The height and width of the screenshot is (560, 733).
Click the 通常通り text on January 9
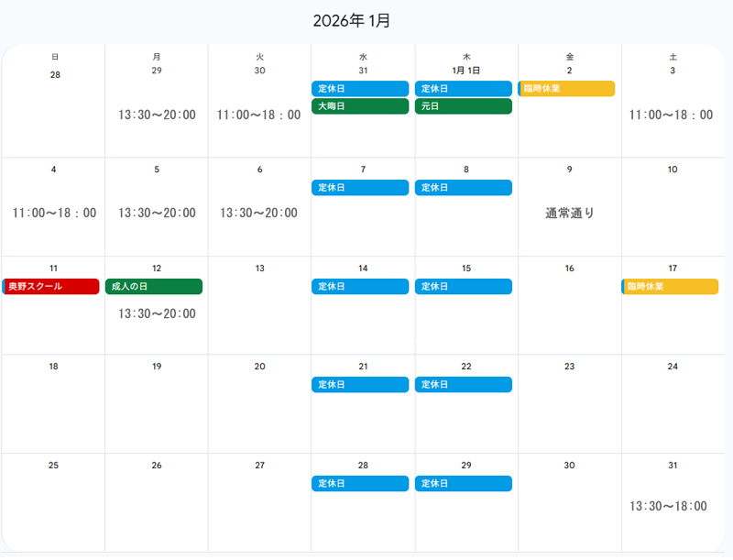570,213
